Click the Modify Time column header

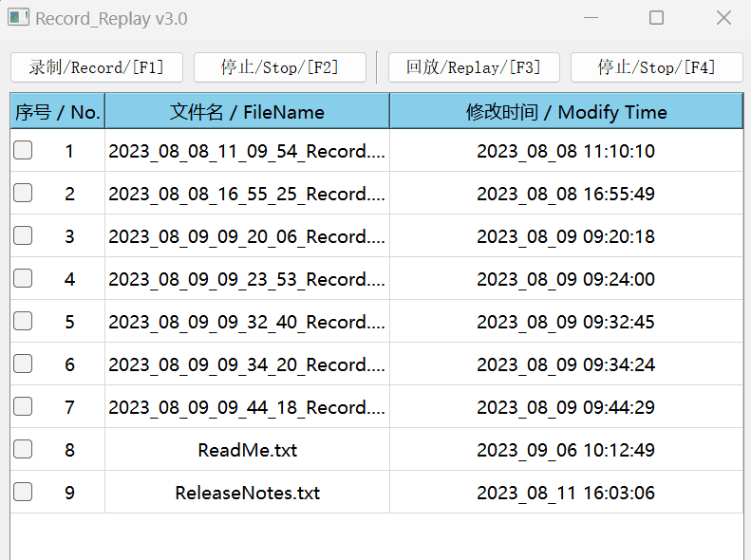566,112
